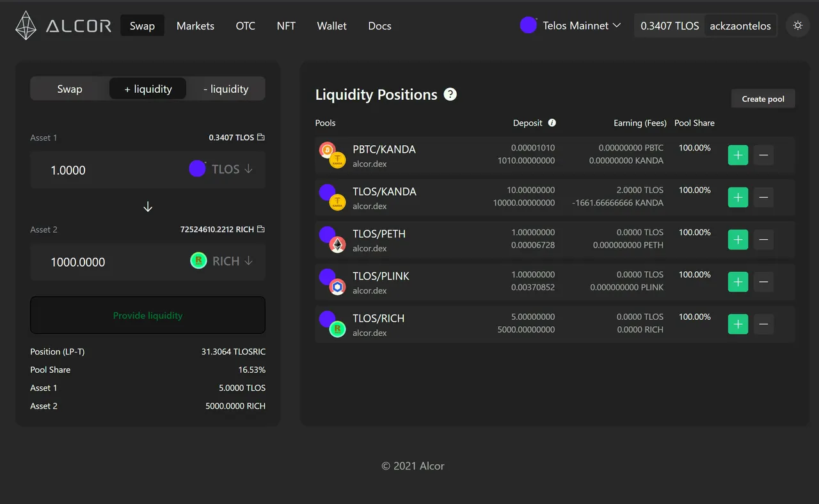Open the Wallet page
The width and height of the screenshot is (819, 504).
[x=331, y=26]
